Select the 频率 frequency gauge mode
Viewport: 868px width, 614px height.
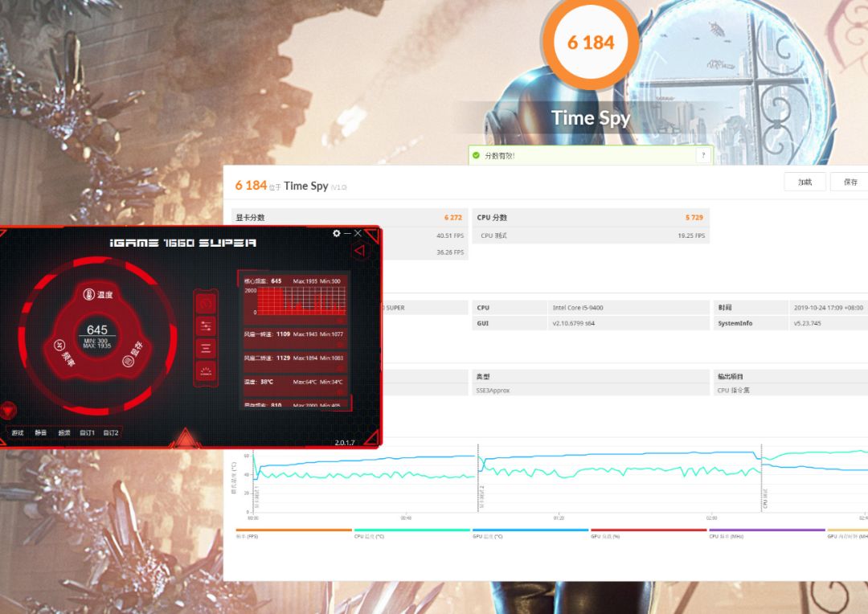(x=64, y=354)
